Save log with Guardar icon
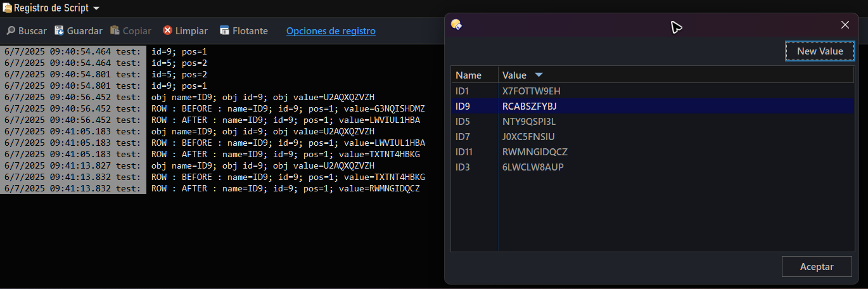 (59, 30)
